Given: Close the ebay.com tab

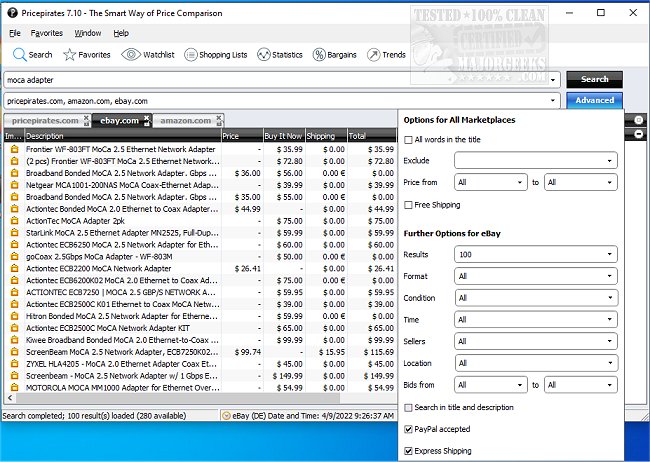Looking at the screenshot, I should pyautogui.click(x=146, y=117).
